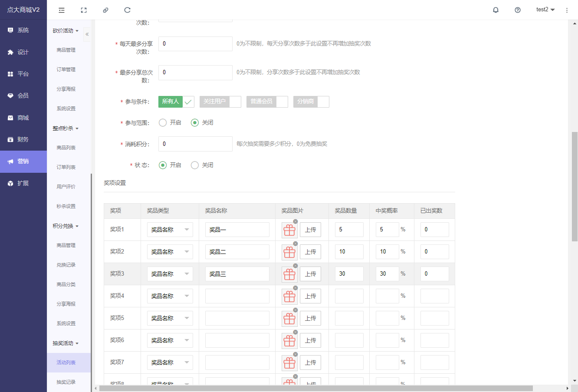Remove the prize image in row 奖项3
This screenshot has height=392, width=578.
296,266
